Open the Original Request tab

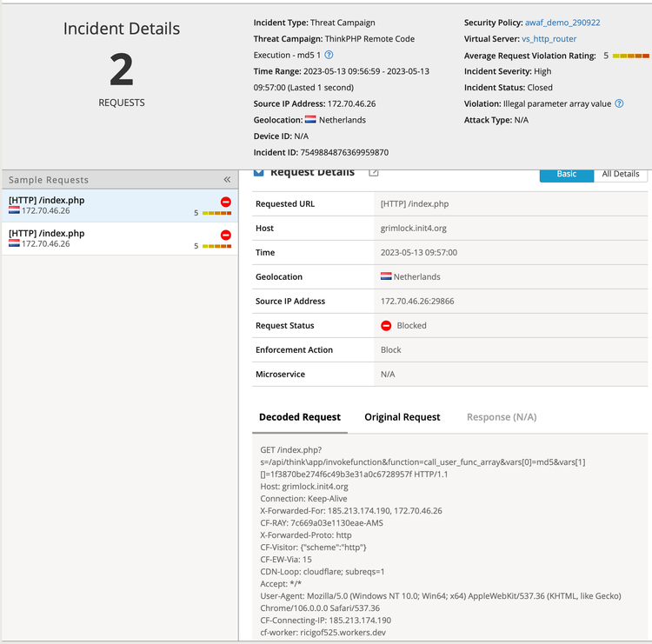coord(402,417)
